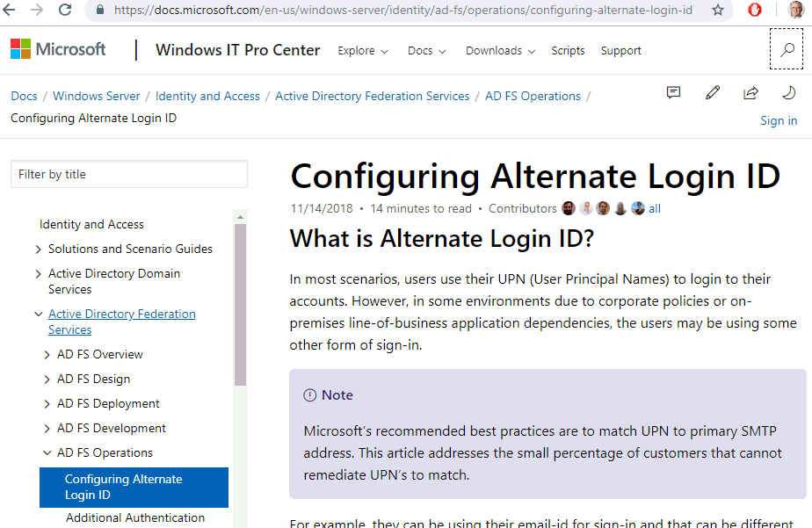
Task: Open Scripts in the top navigation
Action: [568, 51]
